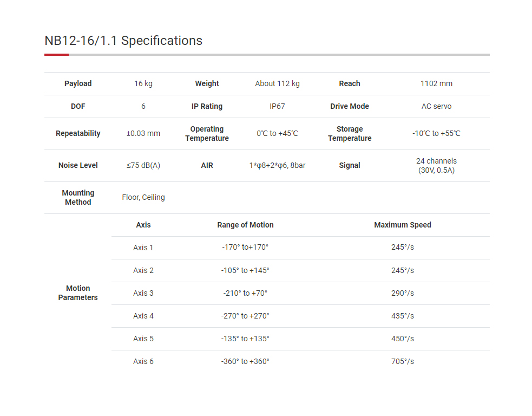Click the 435°/s speed for Axis 4
The width and height of the screenshot is (532, 416).
403,316
